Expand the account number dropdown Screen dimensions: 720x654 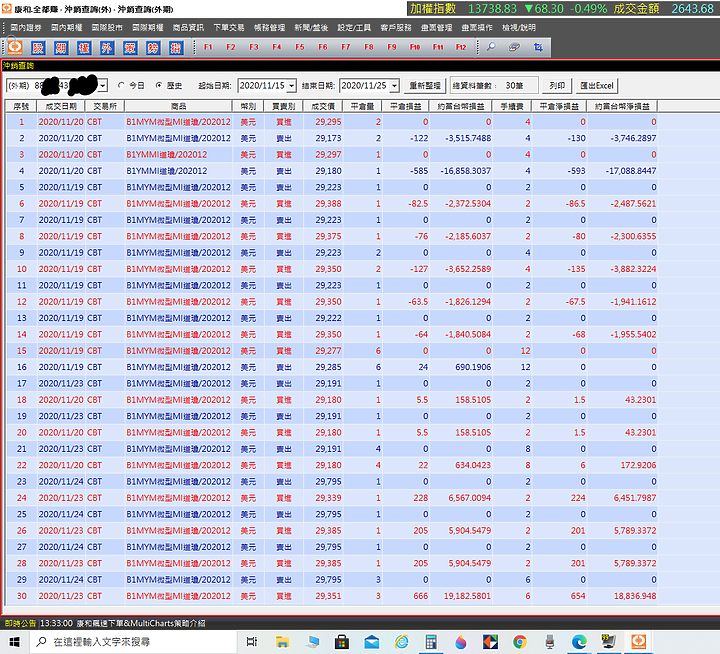click(103, 85)
